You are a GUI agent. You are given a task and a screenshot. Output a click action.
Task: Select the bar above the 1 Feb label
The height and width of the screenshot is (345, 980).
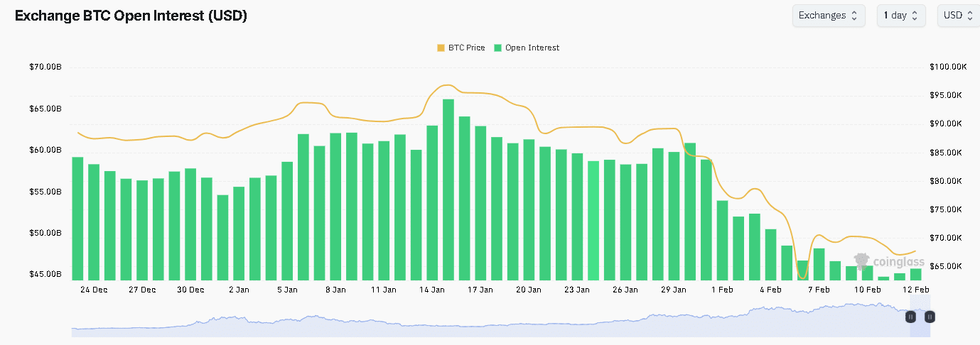[722, 240]
